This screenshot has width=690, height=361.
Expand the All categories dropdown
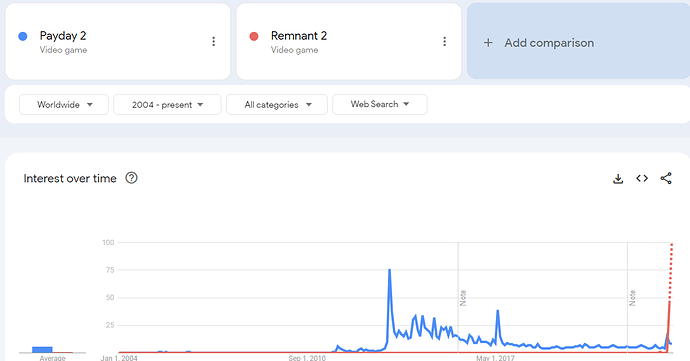(277, 104)
